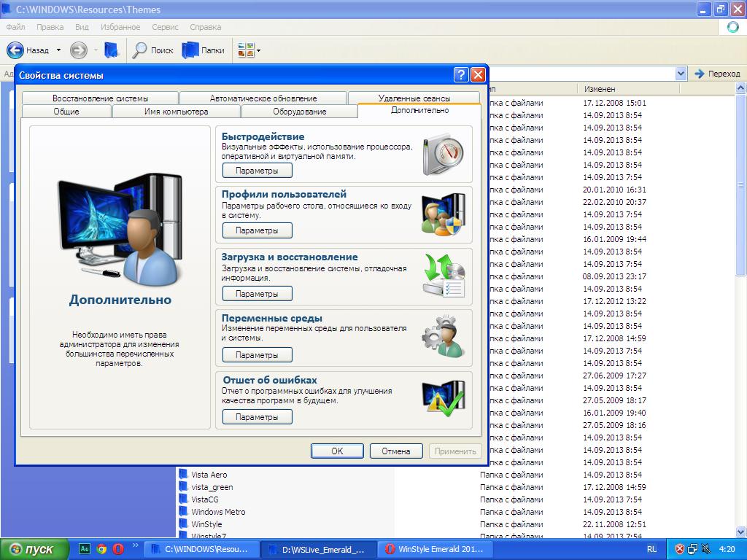The width and height of the screenshot is (747, 560).
Task: Launch Chrome from quick launch
Action: [101, 549]
